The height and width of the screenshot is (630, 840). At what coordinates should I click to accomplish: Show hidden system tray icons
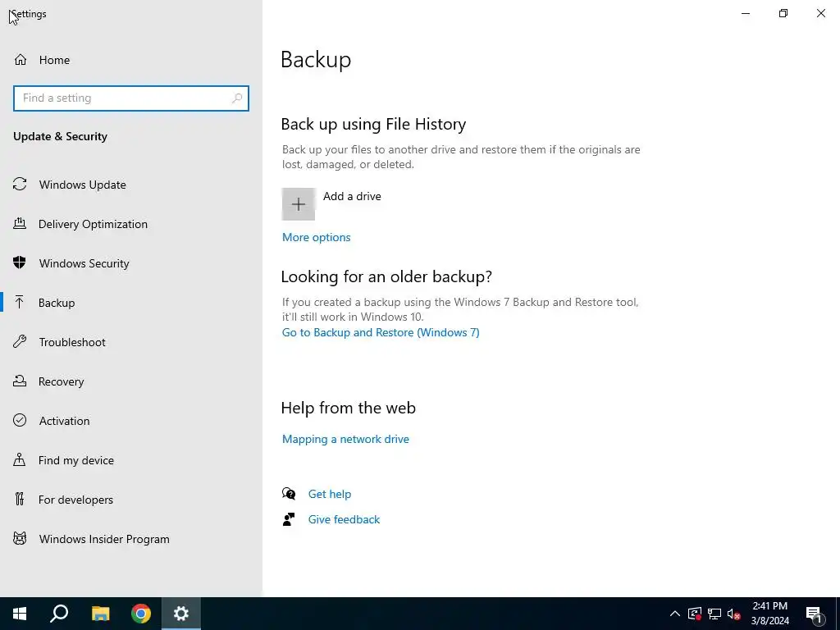pyautogui.click(x=675, y=614)
